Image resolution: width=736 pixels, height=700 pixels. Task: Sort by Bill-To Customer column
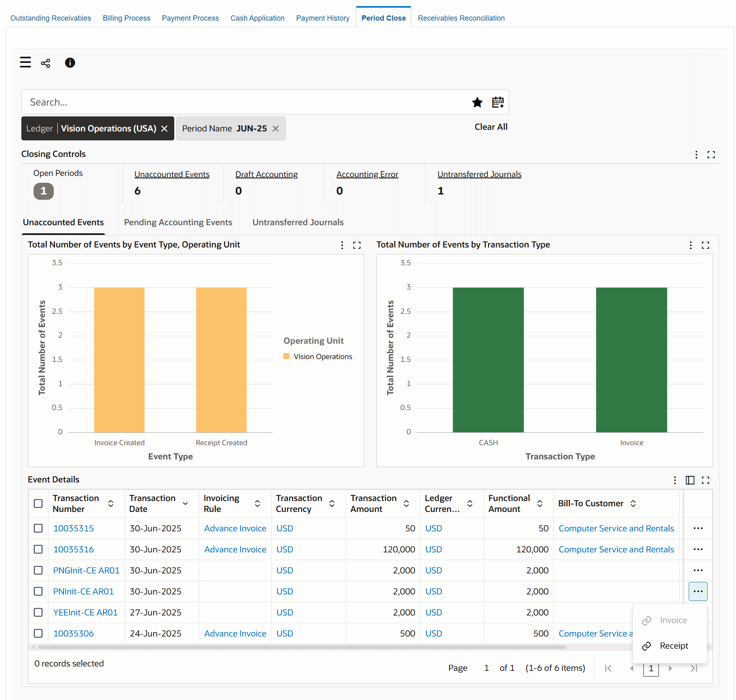[633, 503]
